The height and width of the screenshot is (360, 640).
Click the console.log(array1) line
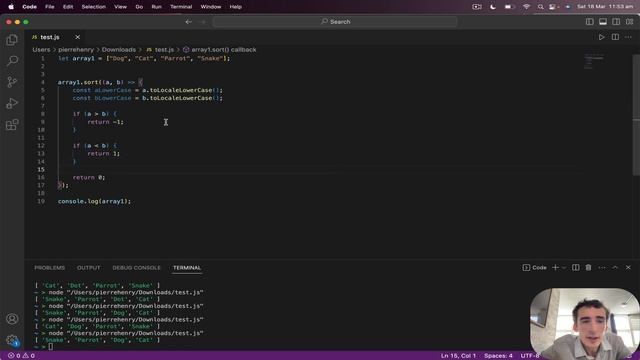pyautogui.click(x=94, y=201)
